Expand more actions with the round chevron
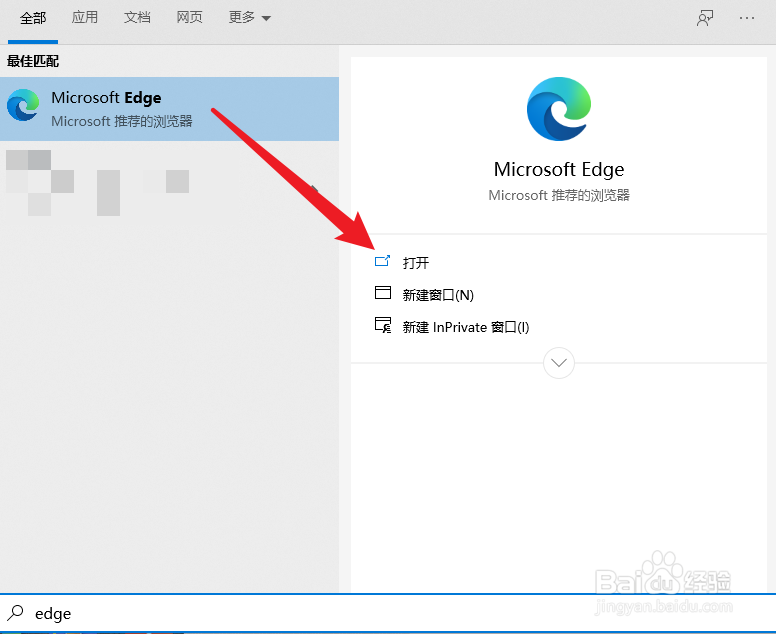The width and height of the screenshot is (776, 634). [559, 363]
